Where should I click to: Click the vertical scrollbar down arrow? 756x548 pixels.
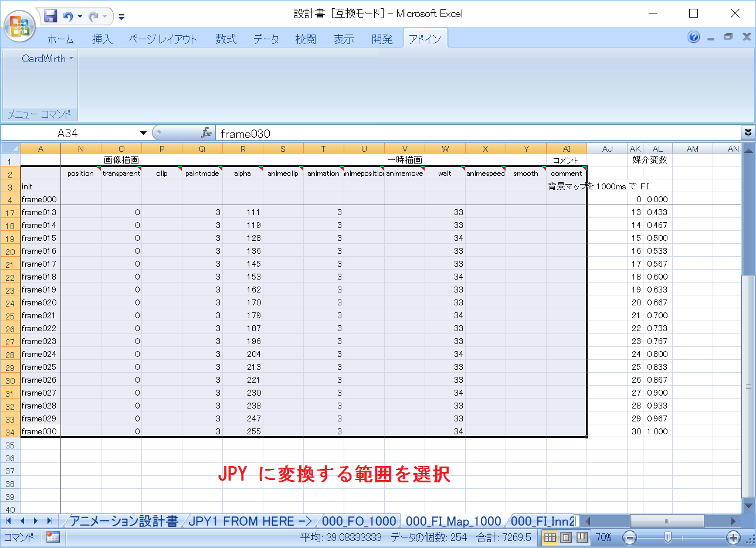click(748, 505)
